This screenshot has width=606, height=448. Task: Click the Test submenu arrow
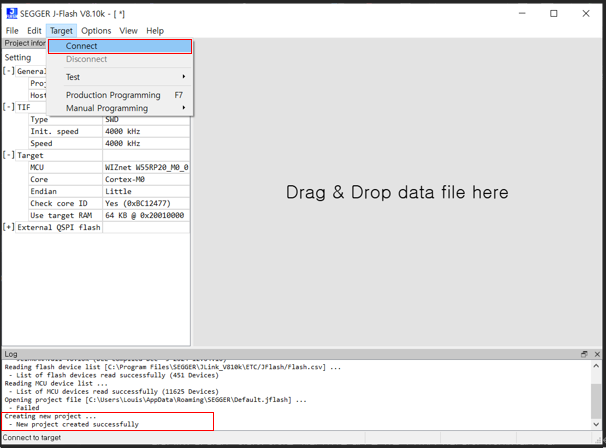184,77
